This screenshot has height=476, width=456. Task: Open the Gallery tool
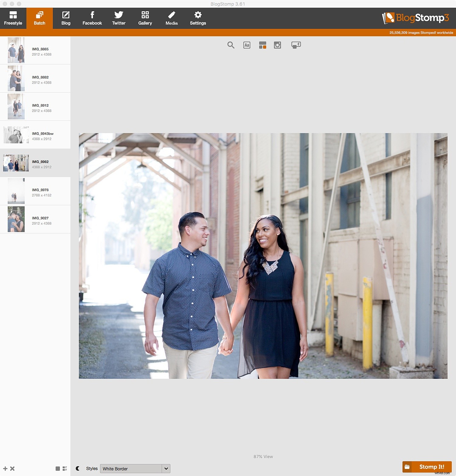pos(145,18)
